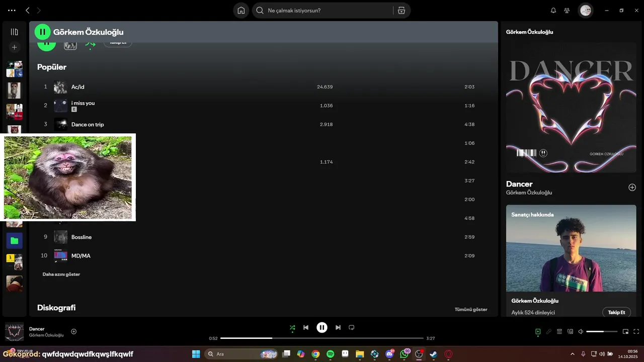The image size is (644, 362).
Task: Open the green folder in the sidebar
Action: tap(14, 241)
